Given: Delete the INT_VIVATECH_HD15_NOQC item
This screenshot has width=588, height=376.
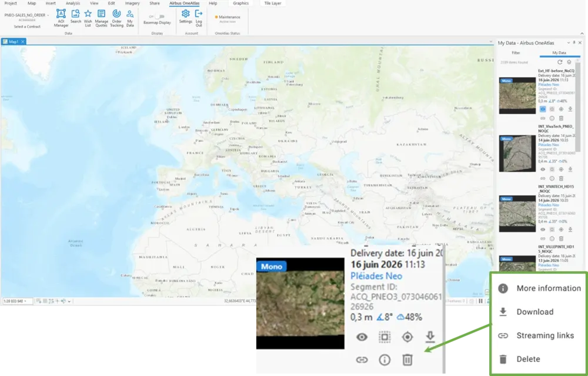Looking at the screenshot, I should pos(561,239).
